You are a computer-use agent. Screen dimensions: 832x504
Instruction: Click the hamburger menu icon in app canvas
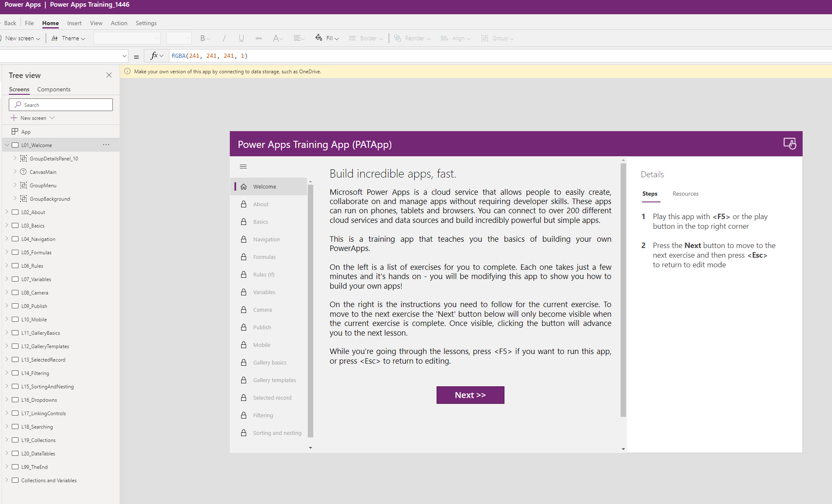[243, 167]
